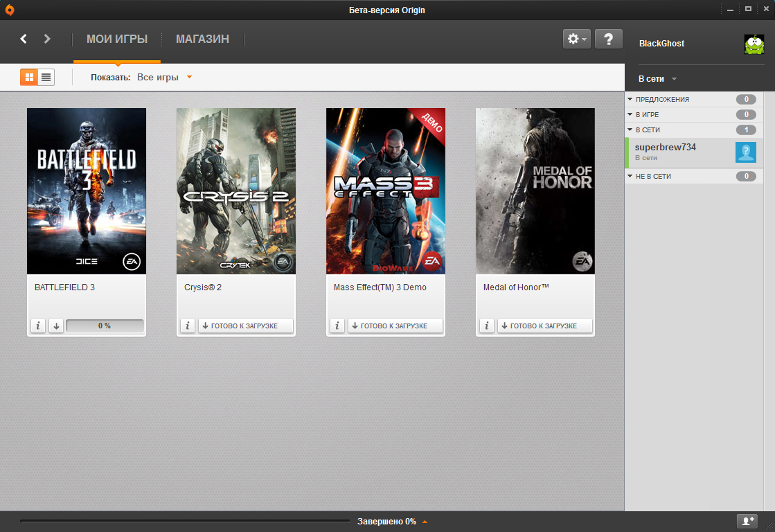Open the settings gear menu
This screenshot has height=532, width=775.
click(x=576, y=39)
